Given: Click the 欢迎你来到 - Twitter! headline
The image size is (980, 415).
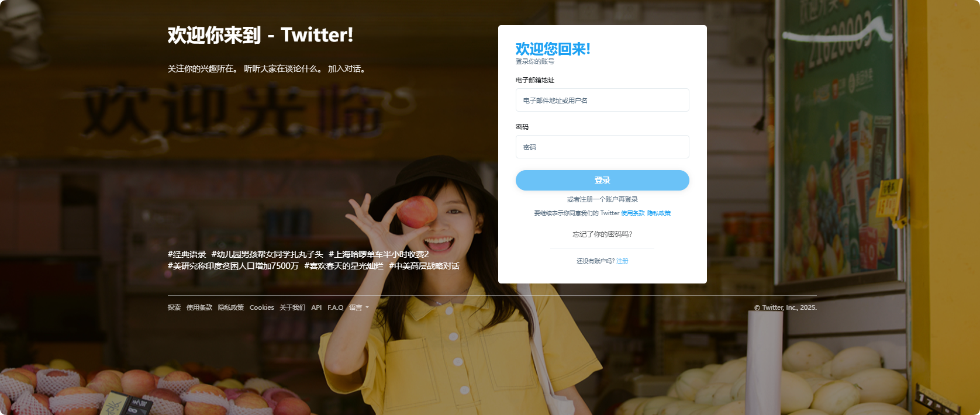Looking at the screenshot, I should [x=261, y=35].
